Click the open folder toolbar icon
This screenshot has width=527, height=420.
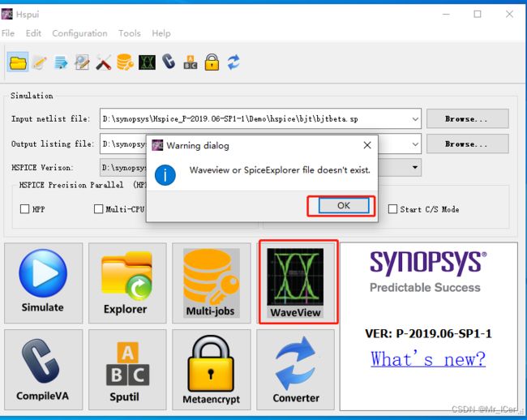[18, 62]
